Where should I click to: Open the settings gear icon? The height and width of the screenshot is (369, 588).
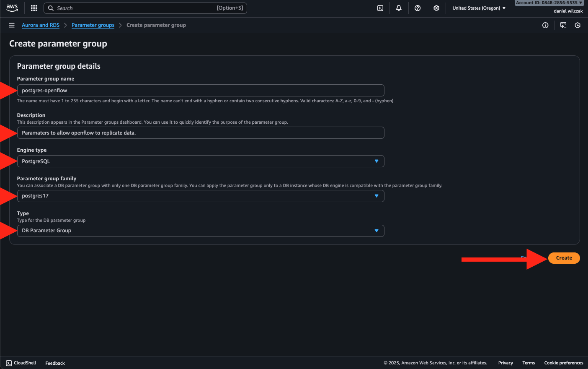click(x=436, y=8)
